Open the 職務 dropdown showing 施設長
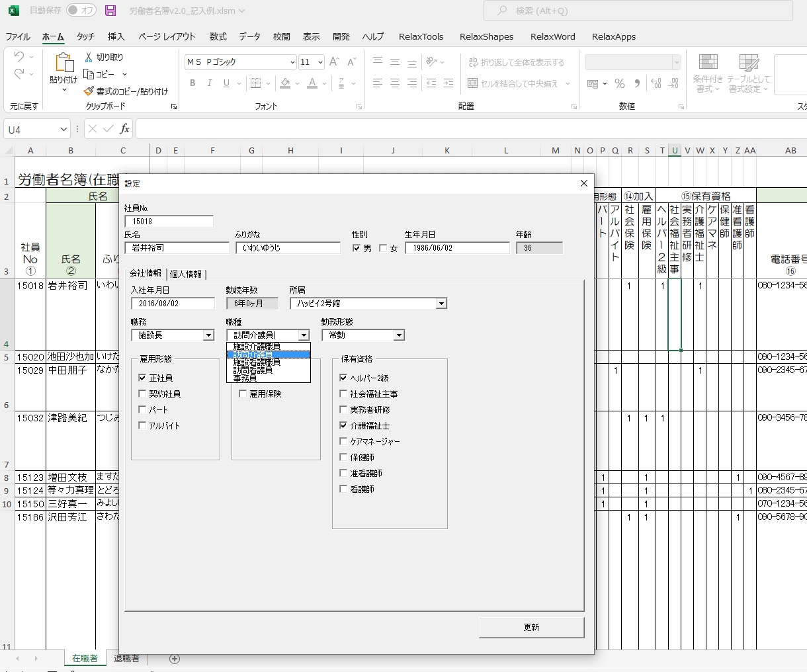Image resolution: width=807 pixels, height=672 pixels. coord(208,335)
